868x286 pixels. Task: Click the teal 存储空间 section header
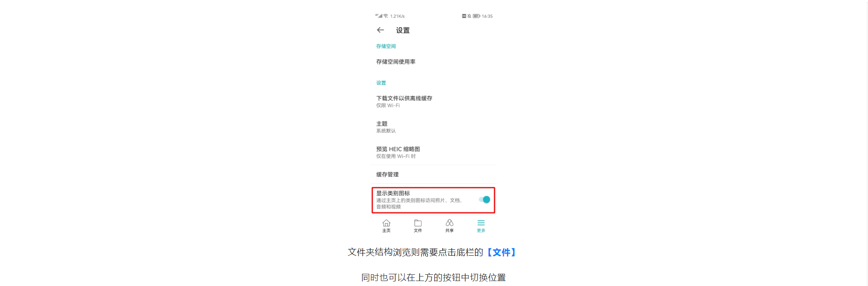pos(386,46)
